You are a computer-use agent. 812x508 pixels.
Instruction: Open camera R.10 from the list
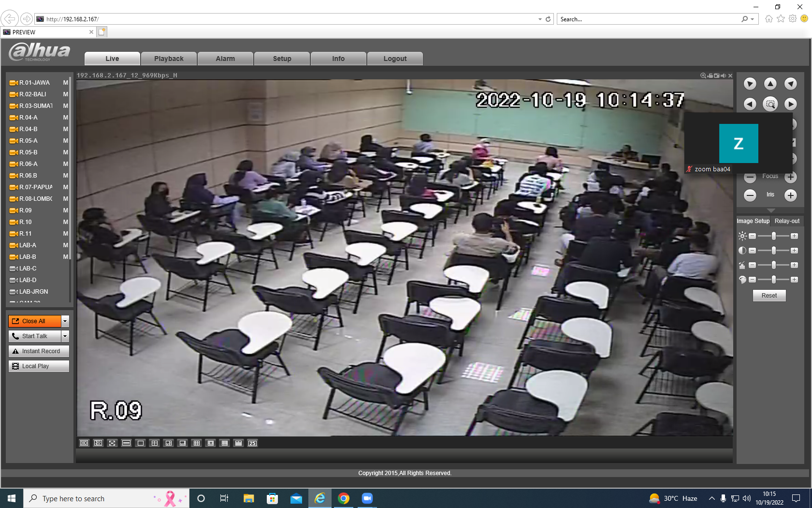[x=26, y=222]
